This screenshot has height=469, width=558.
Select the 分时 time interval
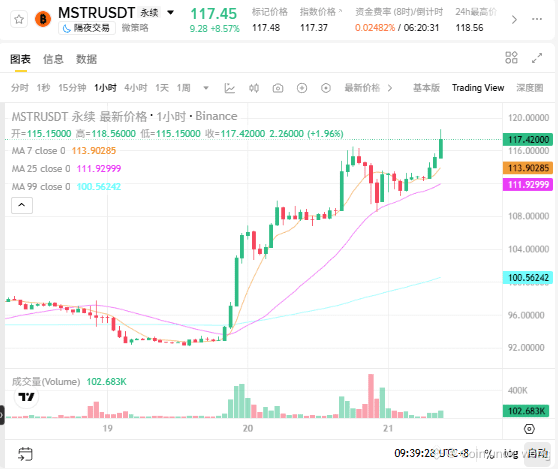tap(20, 88)
